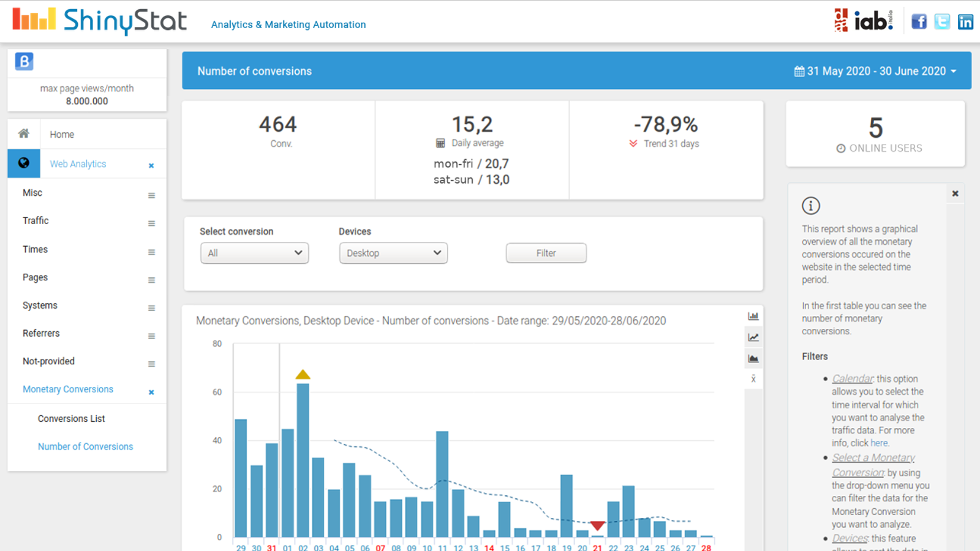The image size is (980, 551).
Task: Click the Home icon in the sidebar
Action: 23,133
